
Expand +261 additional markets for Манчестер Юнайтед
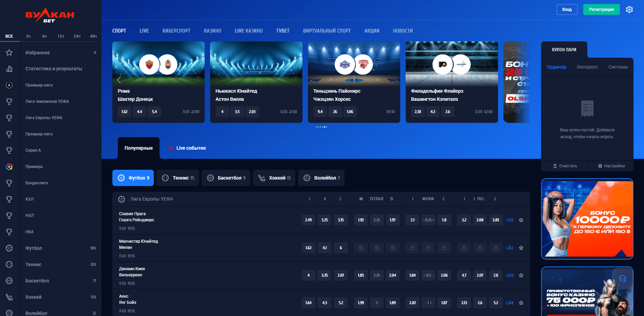tap(509, 248)
